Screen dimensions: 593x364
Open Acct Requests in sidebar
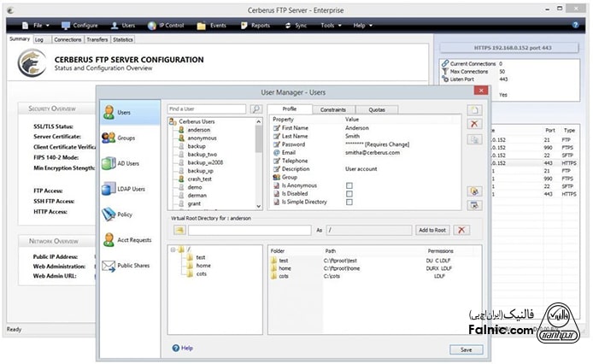(130, 240)
